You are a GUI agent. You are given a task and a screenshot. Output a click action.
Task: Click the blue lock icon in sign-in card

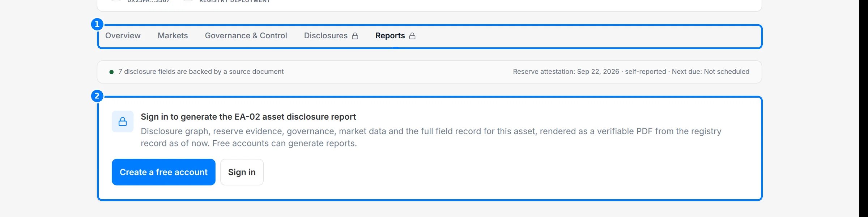click(123, 122)
